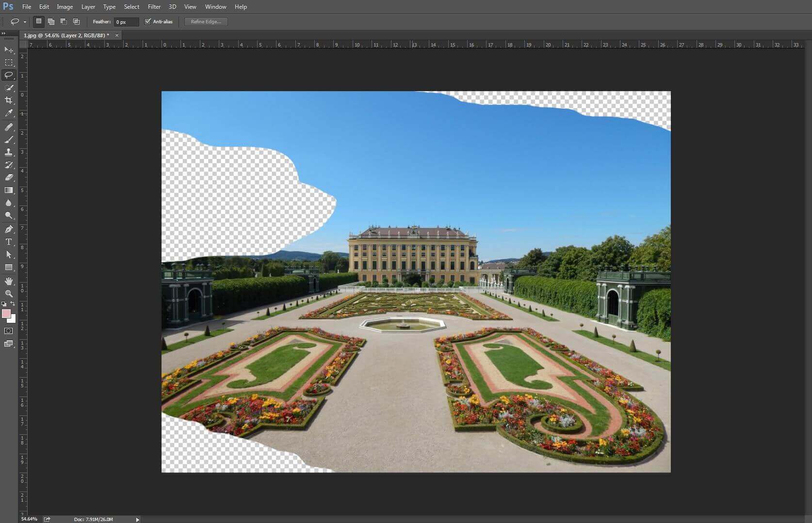Click the Feather value input field

pyautogui.click(x=126, y=22)
